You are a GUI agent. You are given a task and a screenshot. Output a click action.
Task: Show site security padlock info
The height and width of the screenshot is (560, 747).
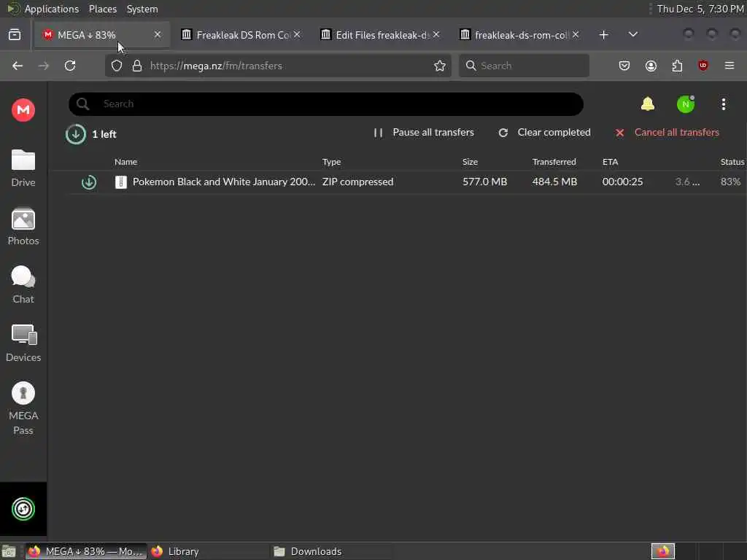click(x=137, y=66)
